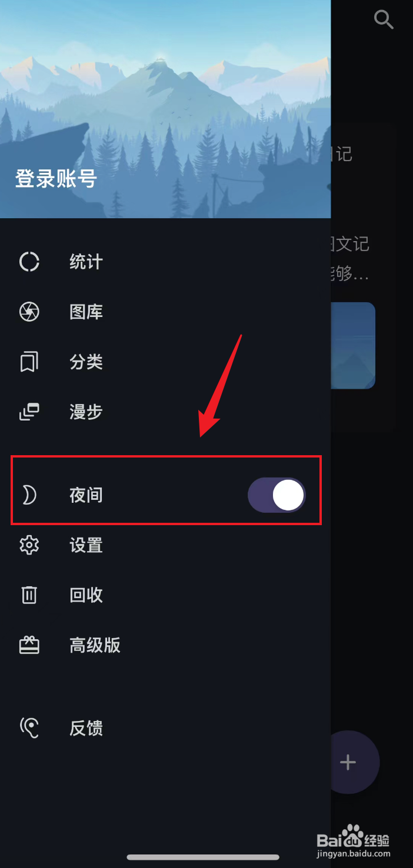Click the settings gear icon
Screen dimensions: 413x868
click(29, 545)
